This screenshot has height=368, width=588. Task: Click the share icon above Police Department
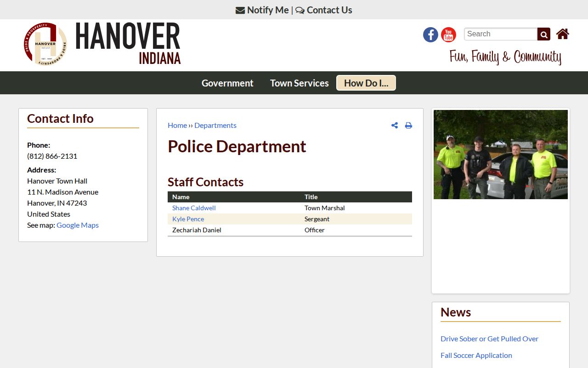point(395,125)
